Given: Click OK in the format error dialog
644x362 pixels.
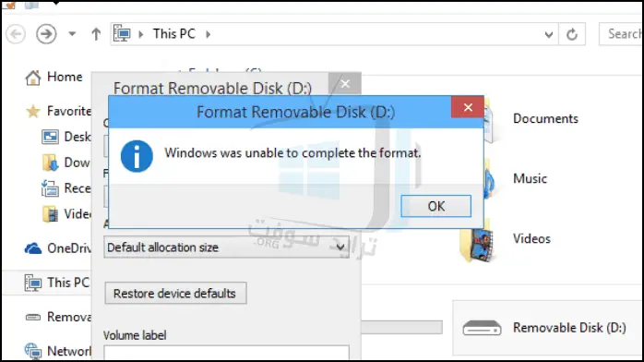Looking at the screenshot, I should pyautogui.click(x=435, y=206).
